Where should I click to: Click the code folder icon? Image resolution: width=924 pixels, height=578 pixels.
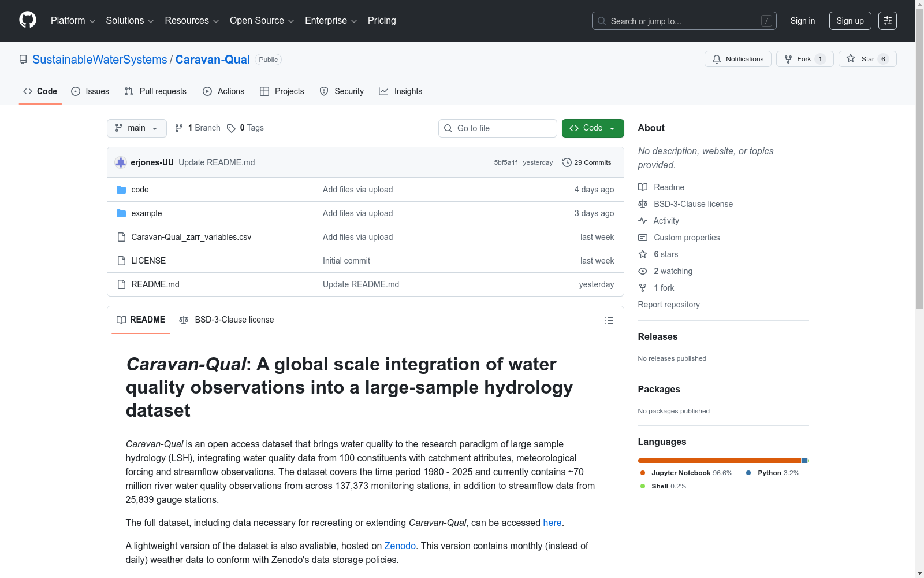click(x=121, y=190)
